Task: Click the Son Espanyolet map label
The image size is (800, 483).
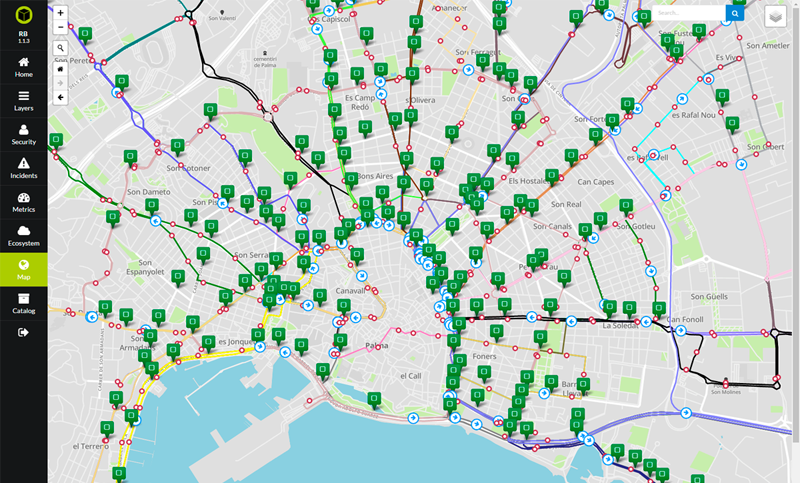Action: tap(145, 267)
